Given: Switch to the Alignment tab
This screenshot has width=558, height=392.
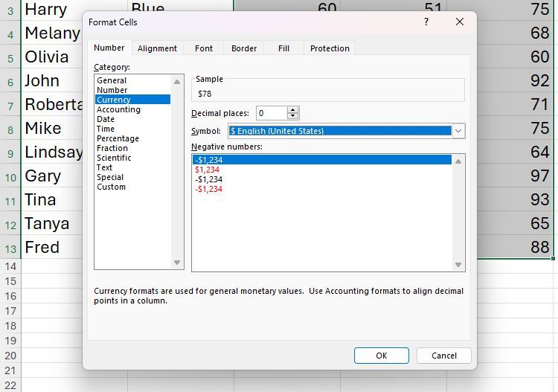Looking at the screenshot, I should 157,48.
